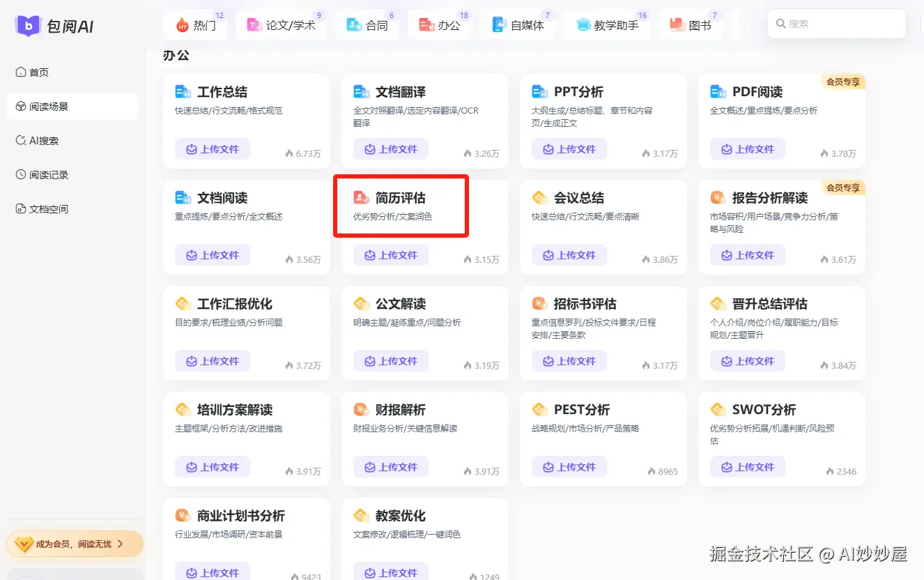The width and height of the screenshot is (924, 580).
Task: Select the 教学助手 category tab
Action: pos(607,25)
